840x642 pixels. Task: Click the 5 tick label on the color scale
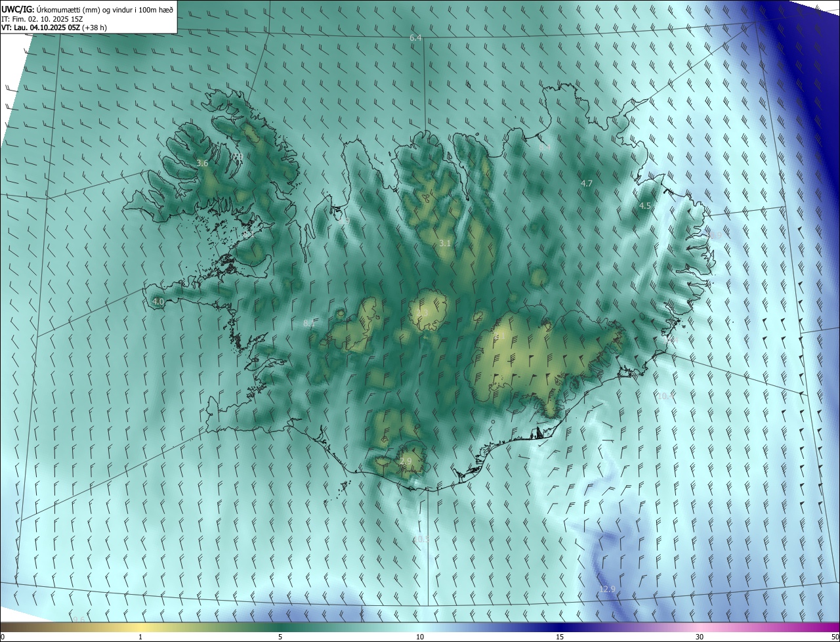[280, 637]
